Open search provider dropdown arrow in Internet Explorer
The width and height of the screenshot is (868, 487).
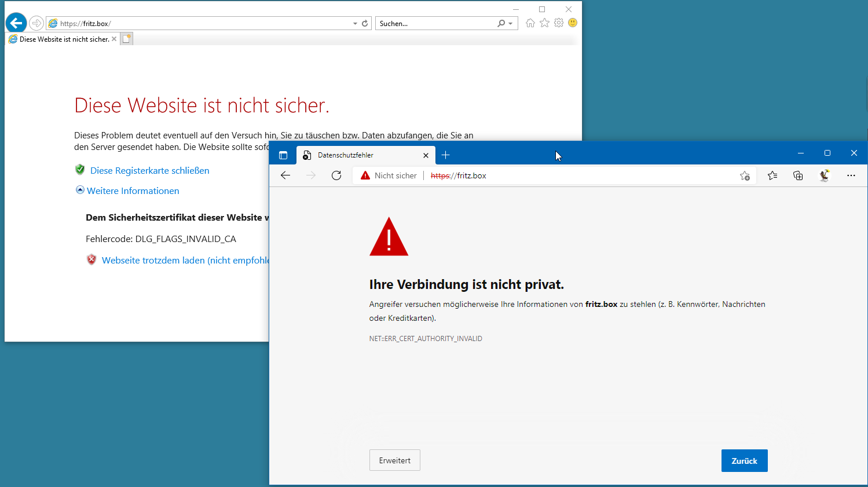click(x=511, y=24)
